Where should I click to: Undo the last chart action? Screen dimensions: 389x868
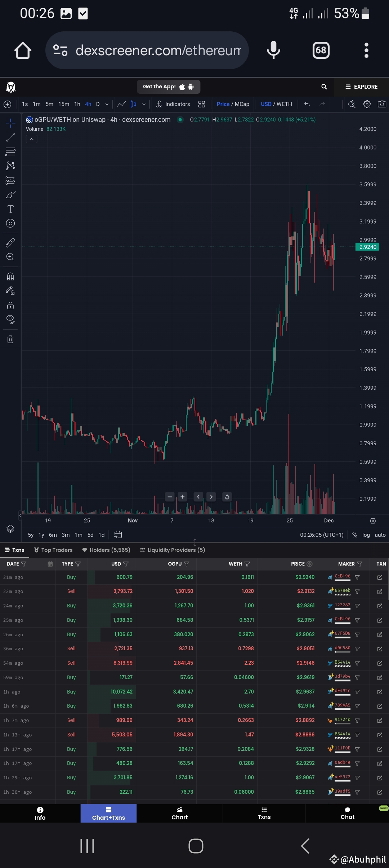tap(307, 104)
